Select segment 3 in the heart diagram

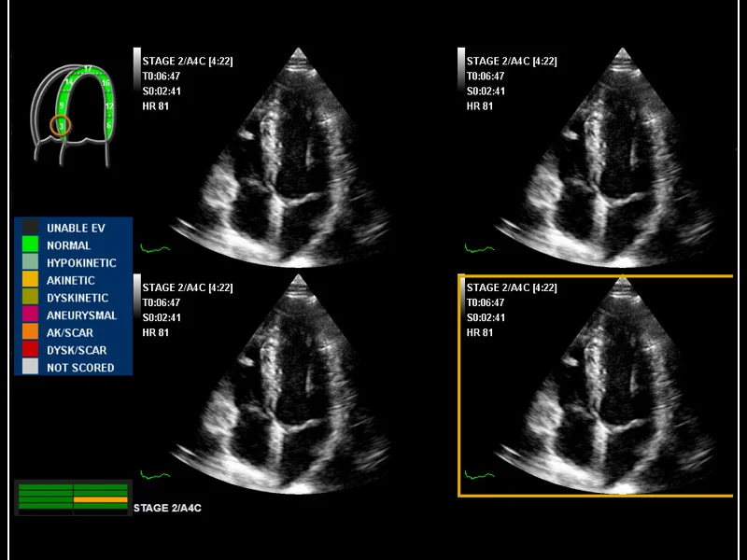click(62, 124)
